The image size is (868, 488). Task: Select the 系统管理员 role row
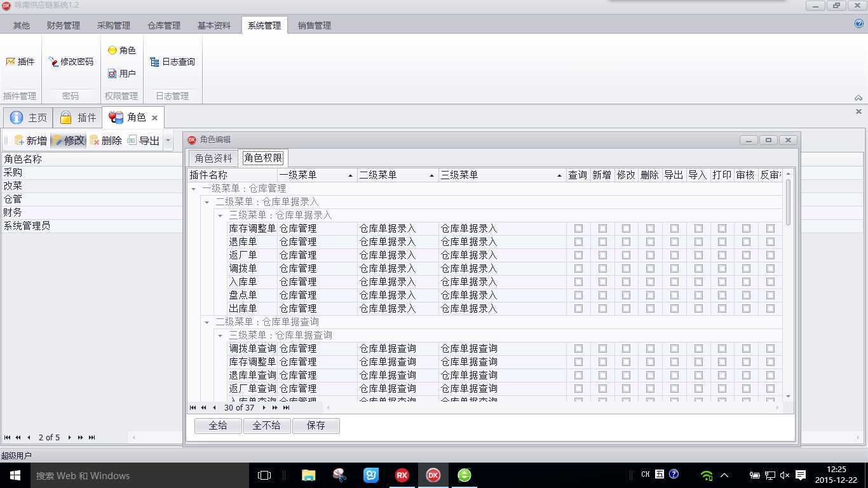92,226
